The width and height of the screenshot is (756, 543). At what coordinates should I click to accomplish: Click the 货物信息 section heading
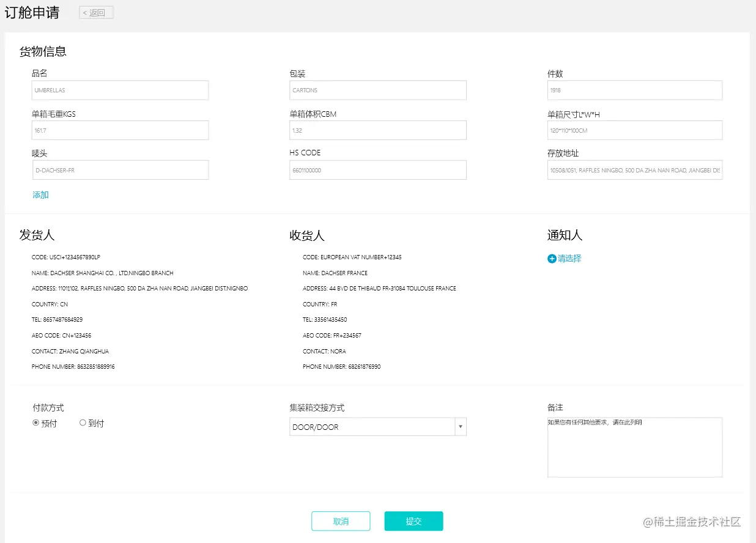[x=43, y=51]
